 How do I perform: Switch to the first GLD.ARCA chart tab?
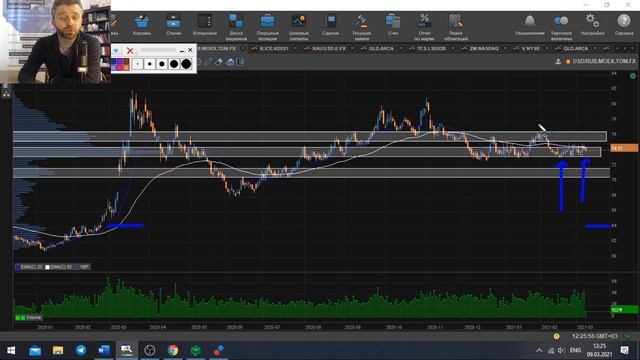coord(381,49)
